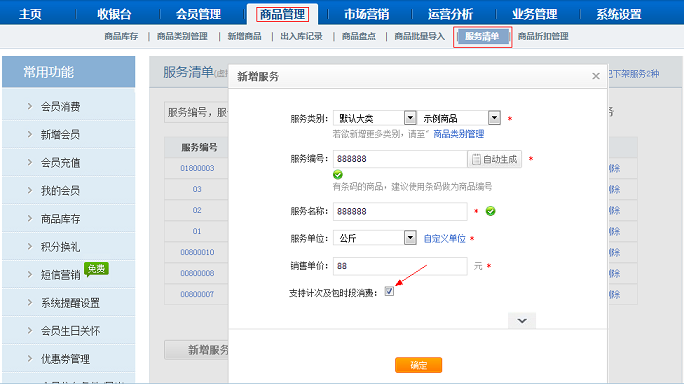Image resolution: width=684 pixels, height=384 pixels.
Task: Click the green check icon below 服务编号
Action: pos(338,175)
